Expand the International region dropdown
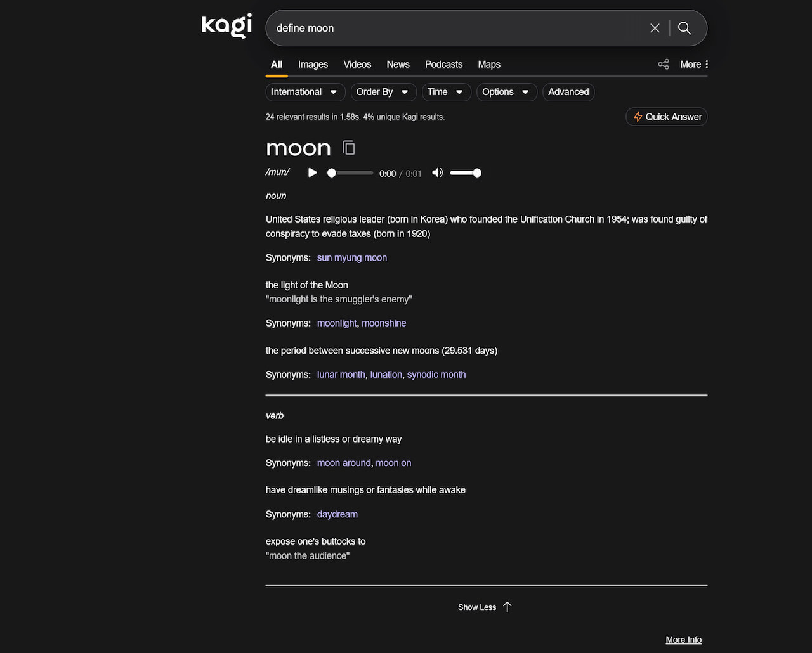The width and height of the screenshot is (812, 653). (305, 92)
